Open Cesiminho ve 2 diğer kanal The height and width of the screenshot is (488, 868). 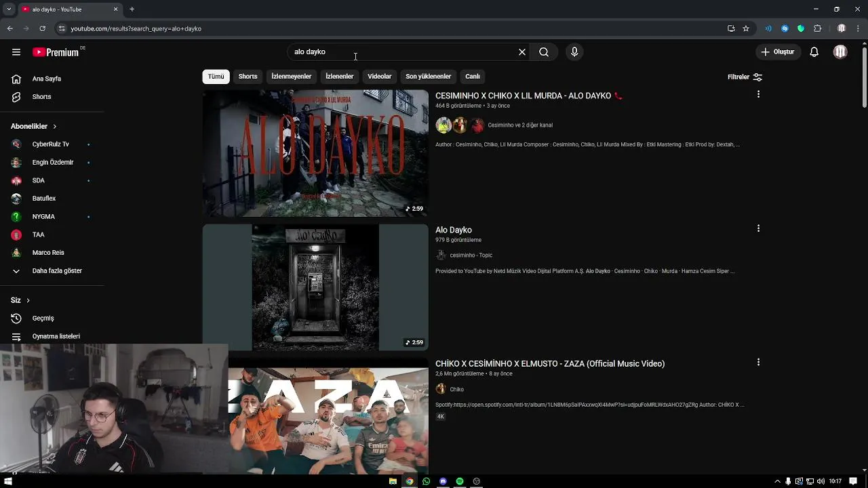click(x=520, y=125)
